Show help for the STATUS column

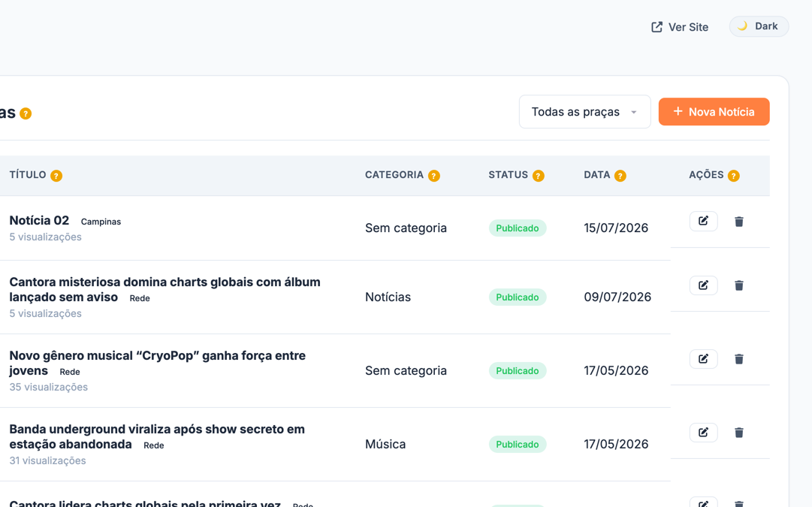point(538,176)
